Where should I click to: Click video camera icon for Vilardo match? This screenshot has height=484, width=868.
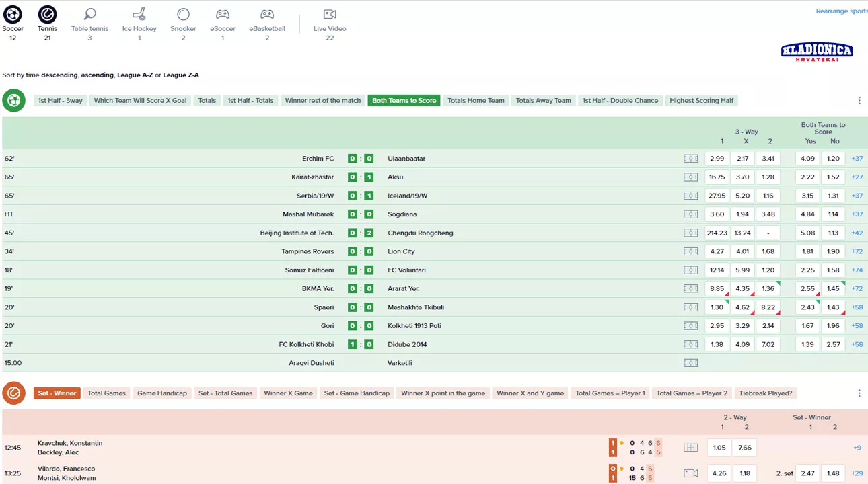[690, 473]
